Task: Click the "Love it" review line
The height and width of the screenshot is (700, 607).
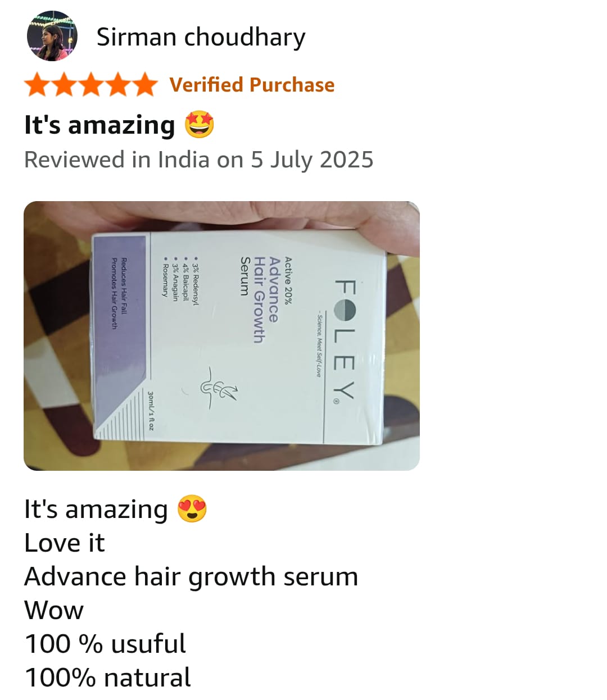Action: [x=65, y=543]
